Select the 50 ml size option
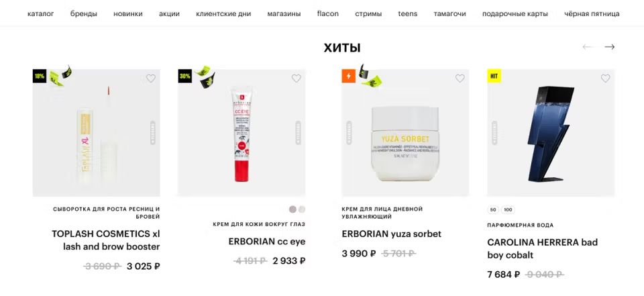644x296 pixels. [x=493, y=209]
